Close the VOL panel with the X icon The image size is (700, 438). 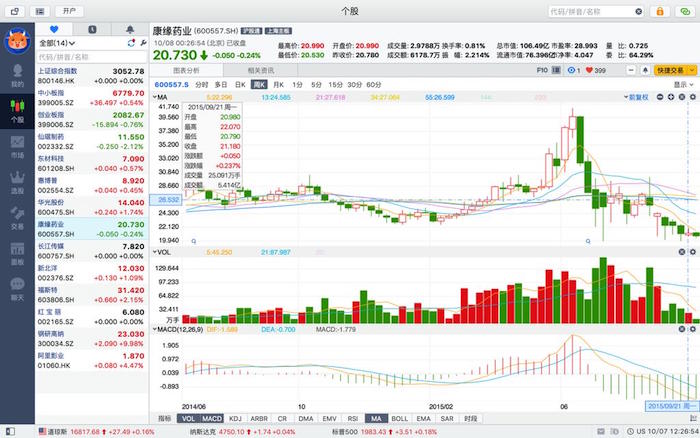[x=682, y=252]
